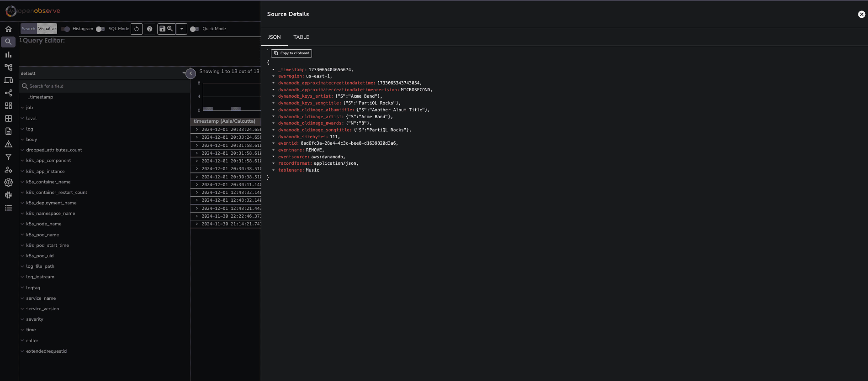
Task: Open the Alerts warning triangle icon
Action: [8, 144]
